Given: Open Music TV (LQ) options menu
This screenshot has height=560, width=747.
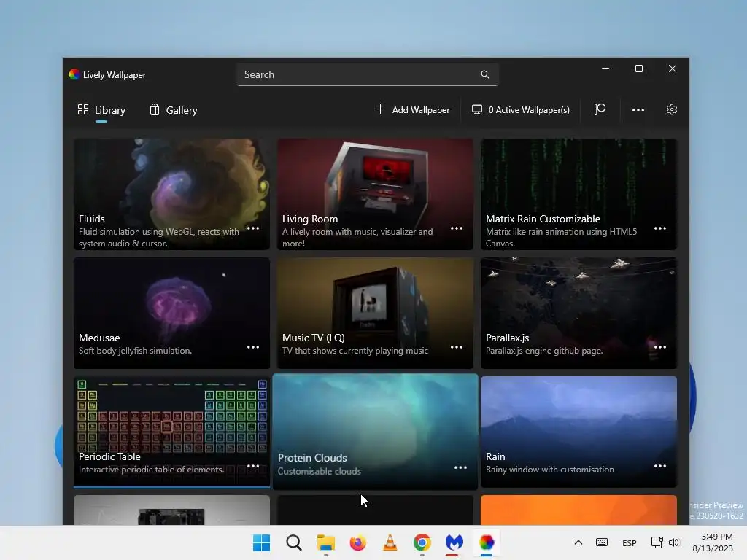Looking at the screenshot, I should pos(457,347).
